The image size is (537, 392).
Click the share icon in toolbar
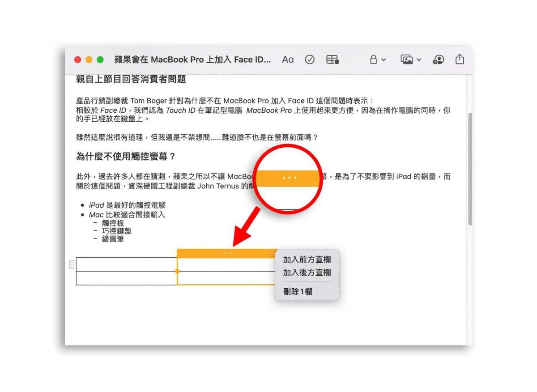click(460, 59)
